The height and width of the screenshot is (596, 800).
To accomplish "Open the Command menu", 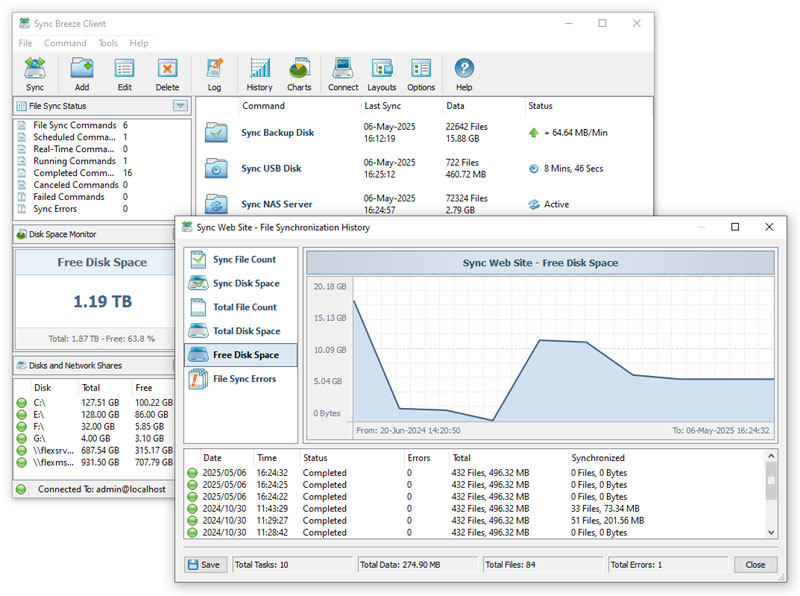I will pos(65,43).
